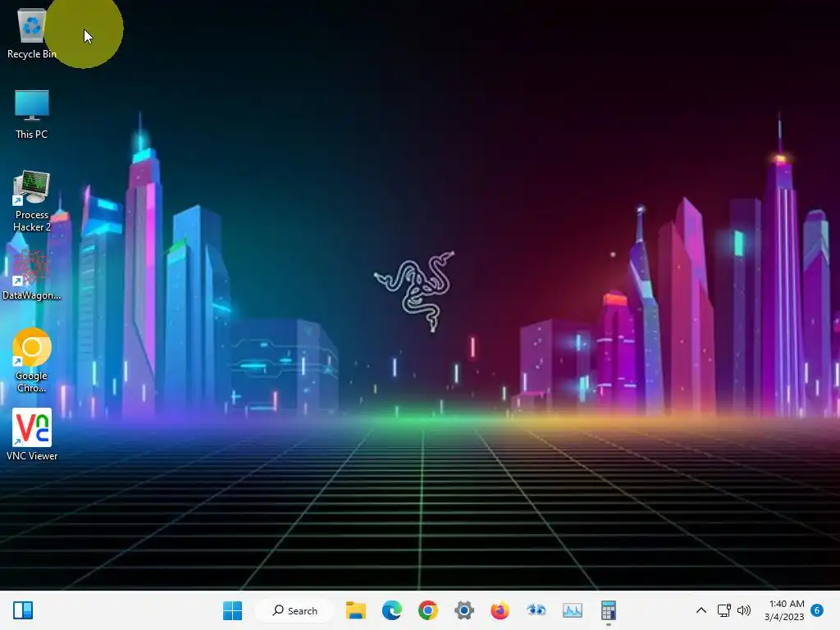Select the Process Hacker 2 shortcut
Screen dimensions: 840x630
[x=32, y=201]
